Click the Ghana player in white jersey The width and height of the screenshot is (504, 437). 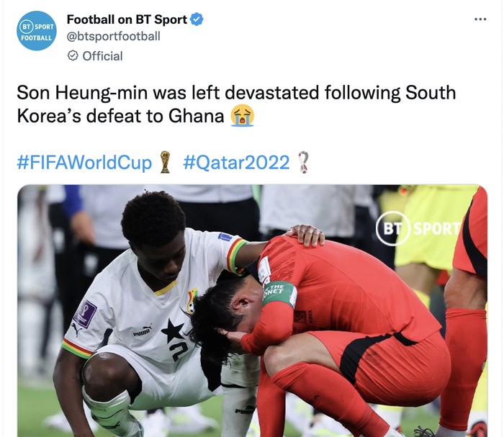point(151,315)
